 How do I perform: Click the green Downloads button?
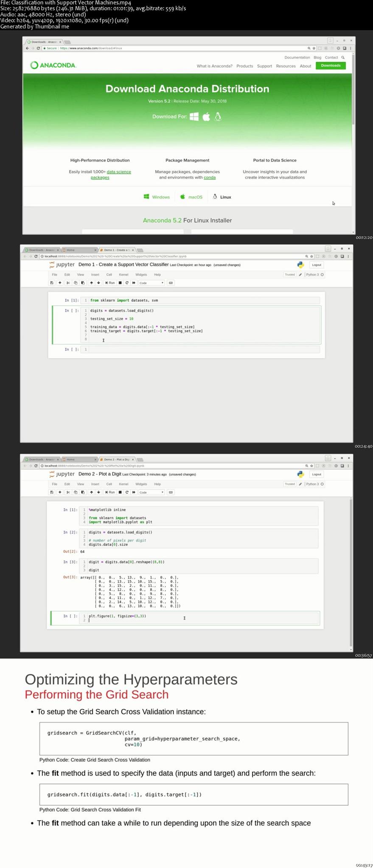tap(331, 66)
